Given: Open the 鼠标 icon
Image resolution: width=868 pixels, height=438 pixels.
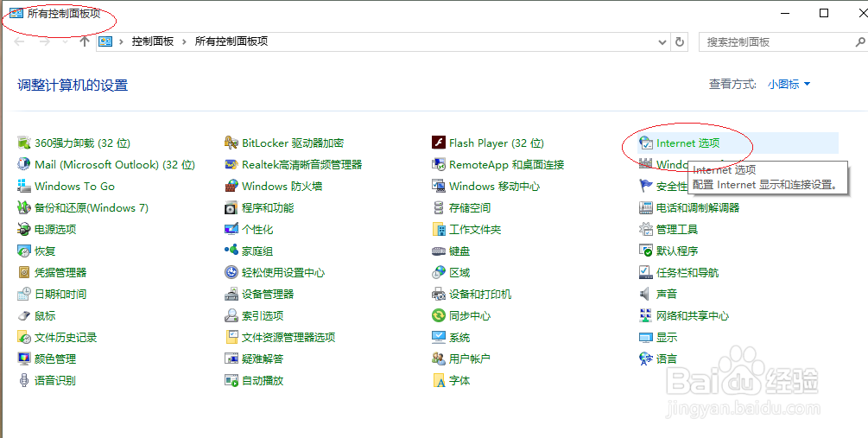Looking at the screenshot, I should [24, 315].
